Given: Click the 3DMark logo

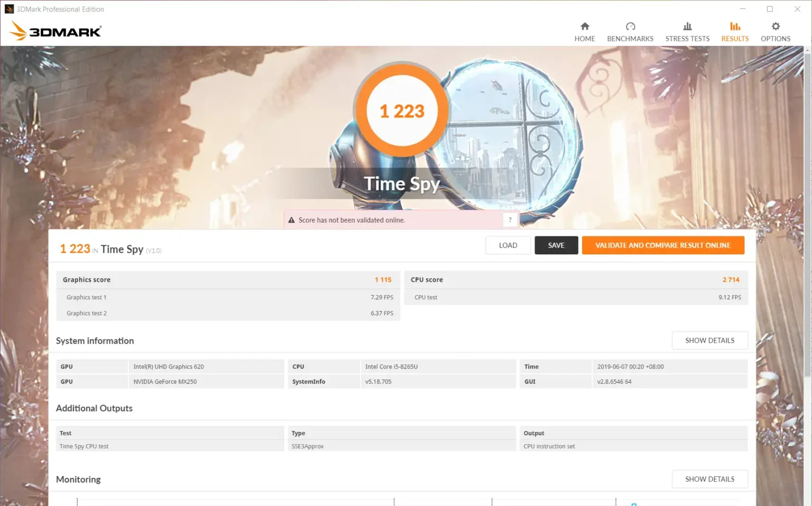Looking at the screenshot, I should 56,31.
